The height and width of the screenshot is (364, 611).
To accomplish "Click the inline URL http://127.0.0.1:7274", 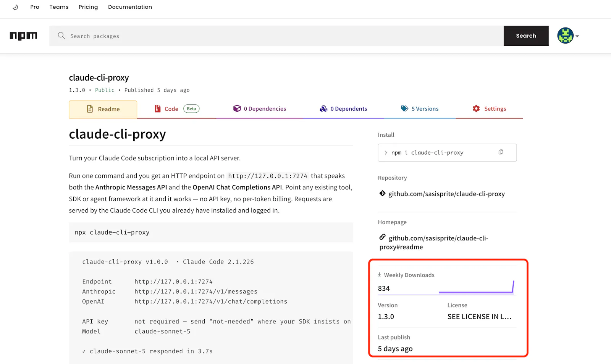I will click(268, 176).
